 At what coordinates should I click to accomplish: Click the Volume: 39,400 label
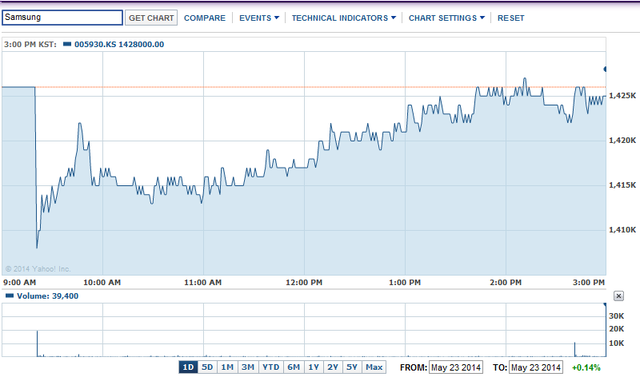click(x=48, y=296)
